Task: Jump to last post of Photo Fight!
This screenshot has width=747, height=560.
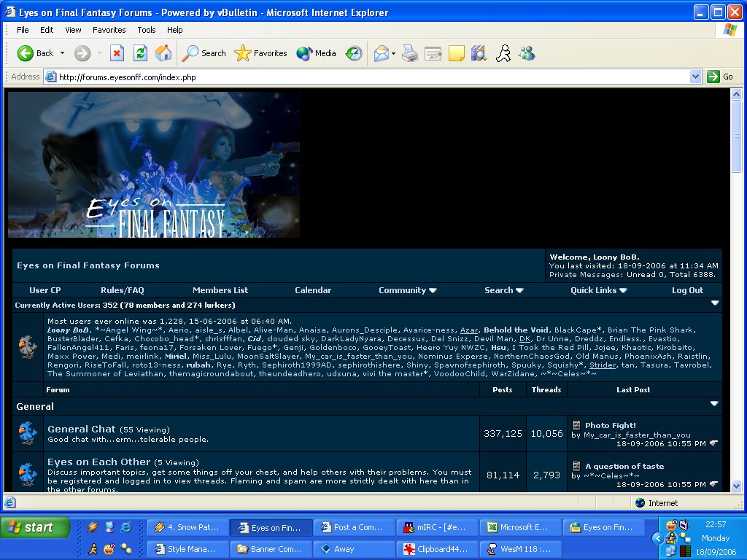Action: pyautogui.click(x=713, y=443)
